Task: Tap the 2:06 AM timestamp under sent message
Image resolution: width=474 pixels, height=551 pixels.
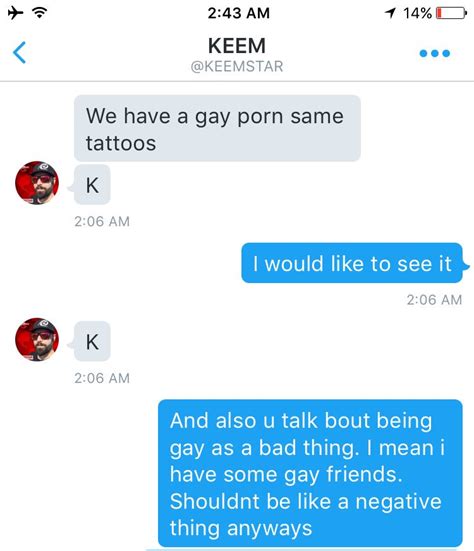Action: [434, 300]
